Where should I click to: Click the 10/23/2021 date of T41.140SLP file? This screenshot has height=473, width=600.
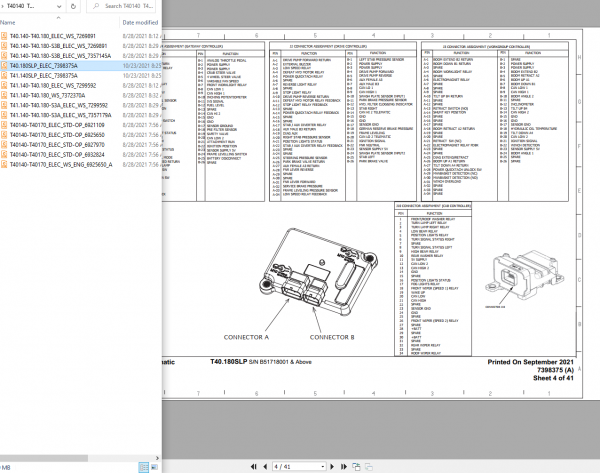point(142,76)
